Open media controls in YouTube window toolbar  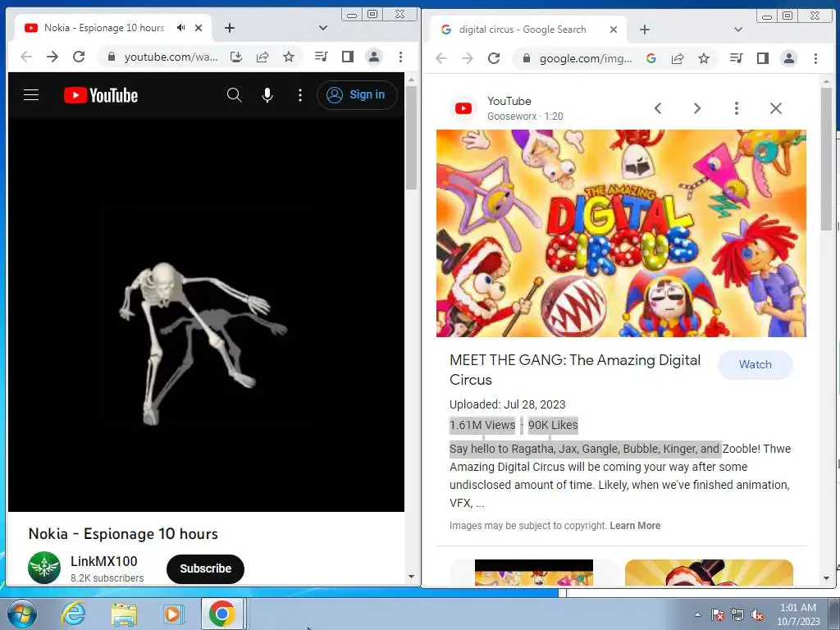point(321,57)
